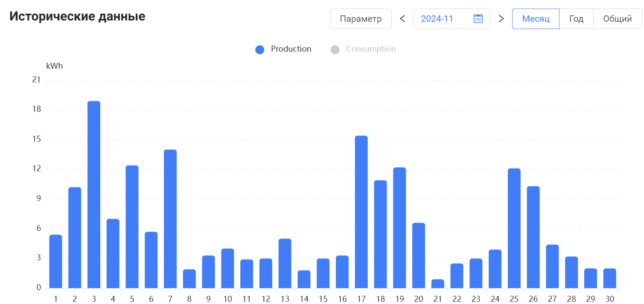
Task: Click the bar for day 19
Action: [399, 228]
